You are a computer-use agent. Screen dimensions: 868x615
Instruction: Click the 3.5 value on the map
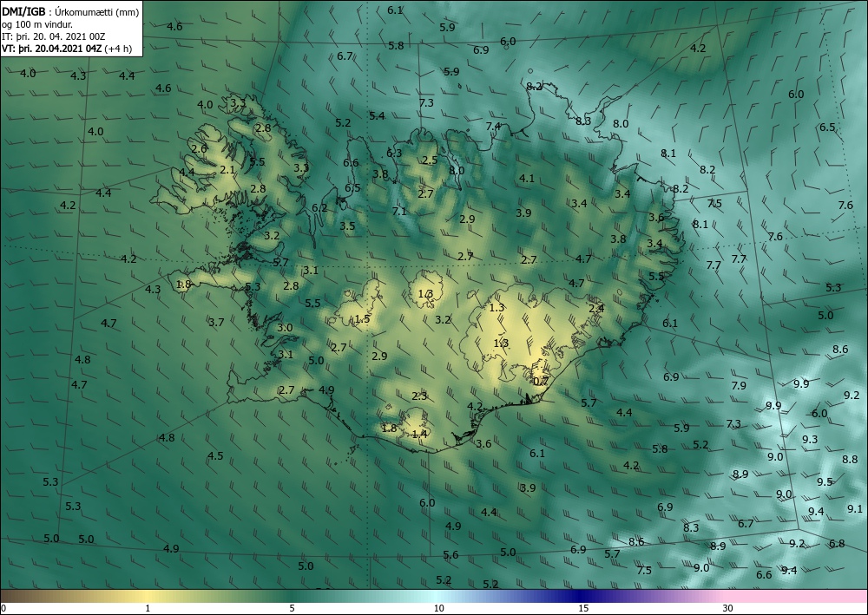pos(347,226)
